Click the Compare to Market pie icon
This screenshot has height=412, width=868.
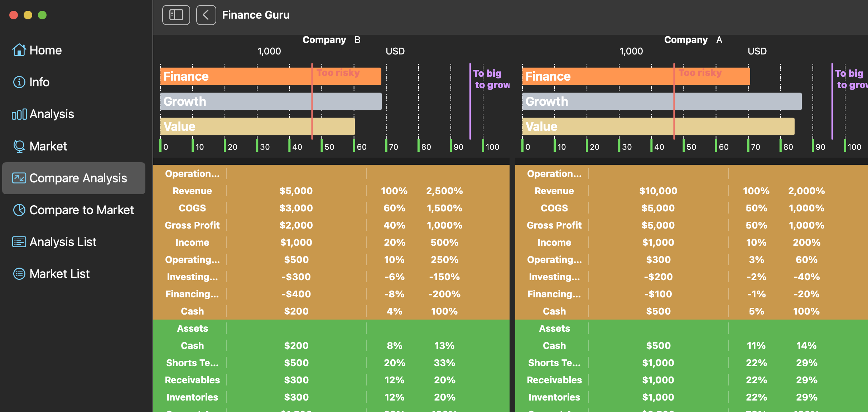coord(19,210)
